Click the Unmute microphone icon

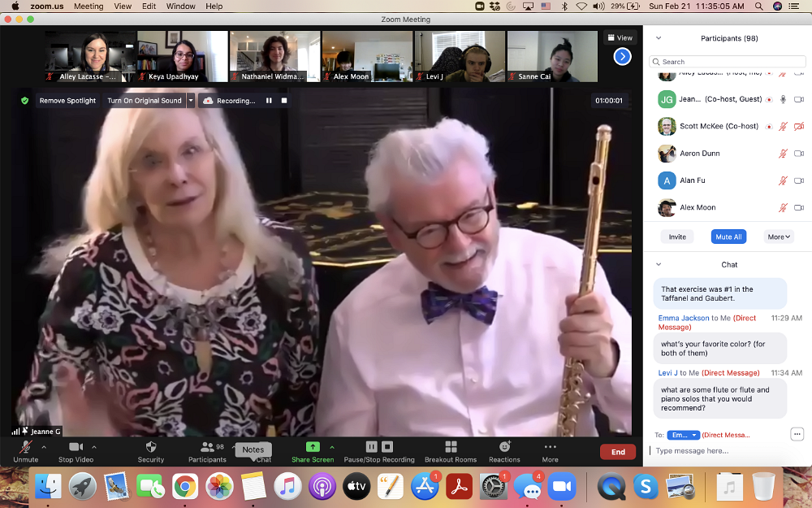coord(25,447)
